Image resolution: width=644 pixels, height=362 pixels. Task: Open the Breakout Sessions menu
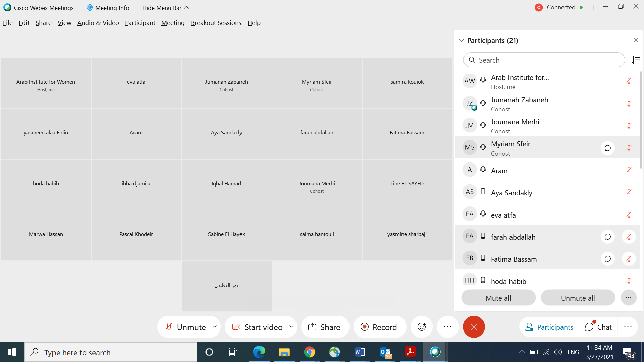click(x=216, y=23)
